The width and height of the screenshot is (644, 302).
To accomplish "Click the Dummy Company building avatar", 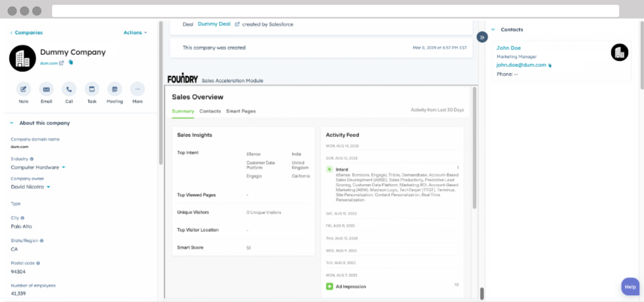I will (23, 58).
